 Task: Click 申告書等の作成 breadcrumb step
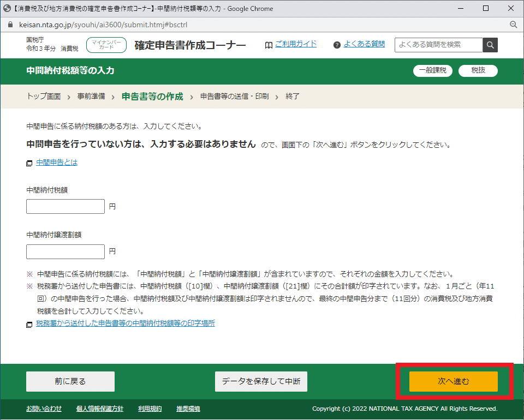click(x=152, y=97)
